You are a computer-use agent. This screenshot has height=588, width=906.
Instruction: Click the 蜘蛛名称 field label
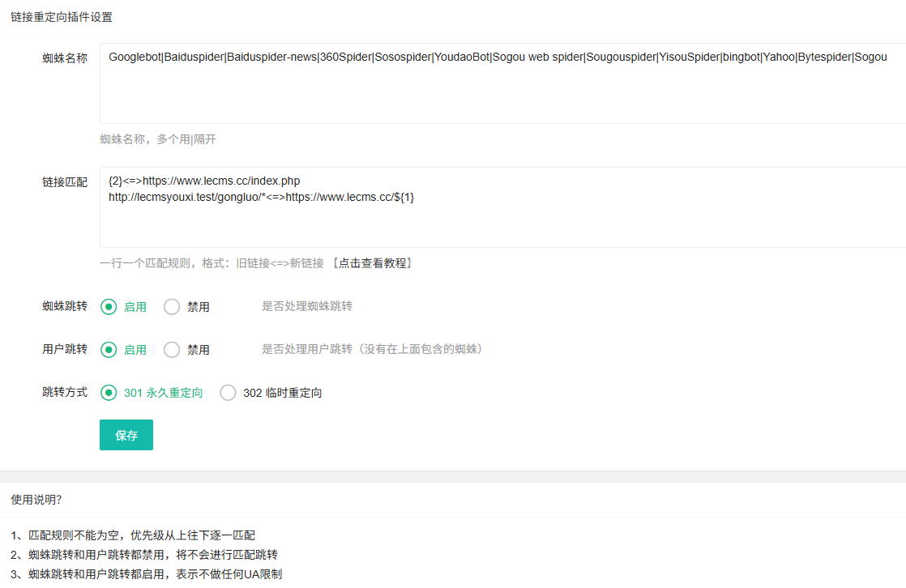pyautogui.click(x=65, y=58)
